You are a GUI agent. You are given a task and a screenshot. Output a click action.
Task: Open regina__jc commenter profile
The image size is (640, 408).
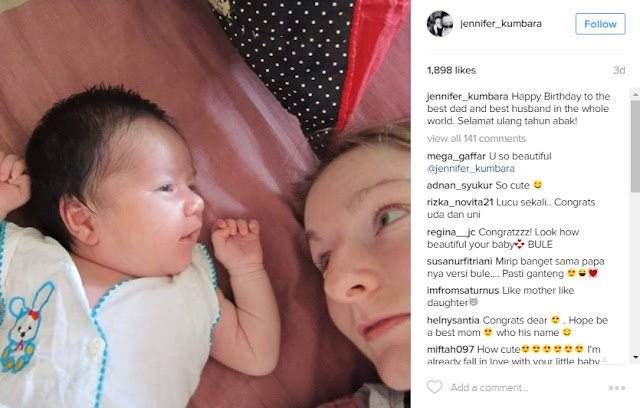(x=451, y=232)
